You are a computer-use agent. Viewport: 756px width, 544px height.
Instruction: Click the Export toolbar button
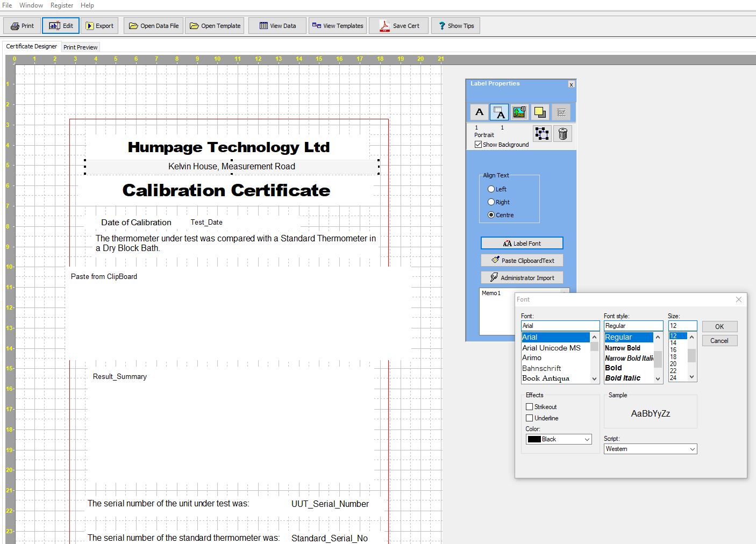[100, 26]
